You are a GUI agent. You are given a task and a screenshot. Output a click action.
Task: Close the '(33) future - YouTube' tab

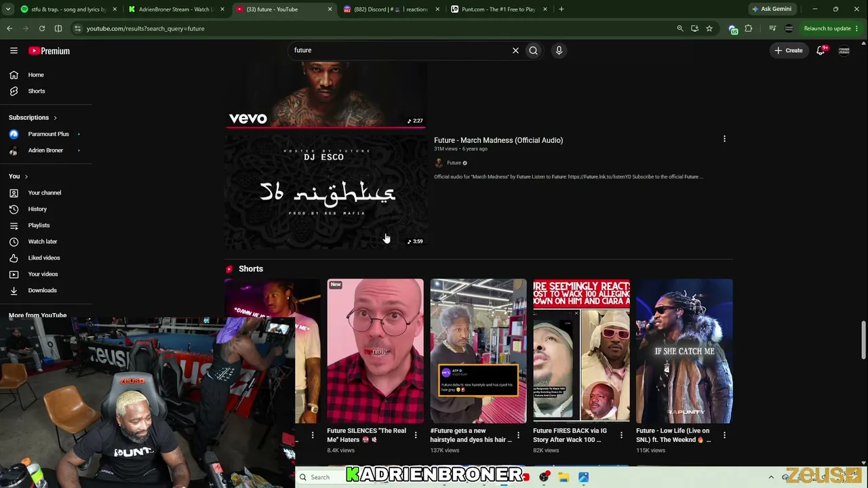[330, 9]
